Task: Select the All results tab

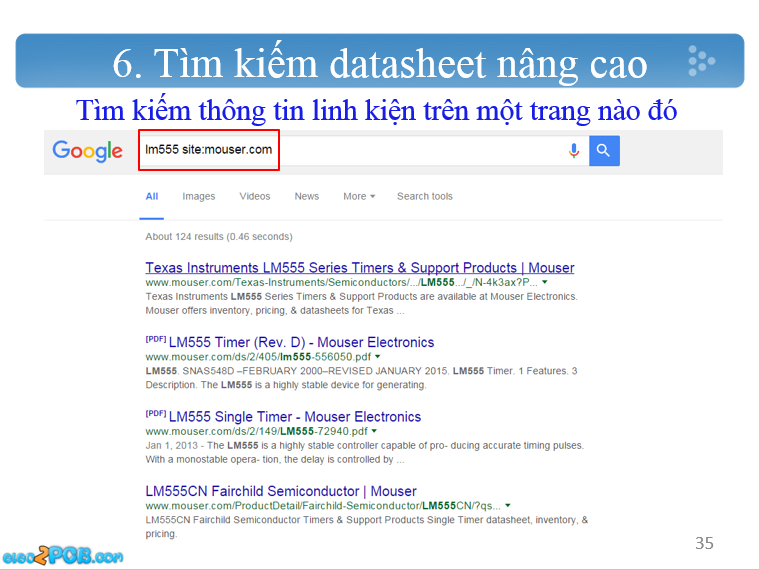Action: pos(152,196)
